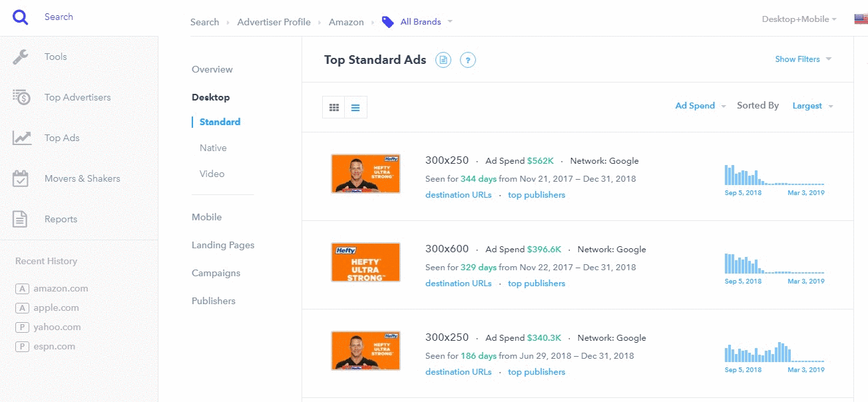
Task: Click the Movers & Shakers calendar icon
Action: point(21,178)
